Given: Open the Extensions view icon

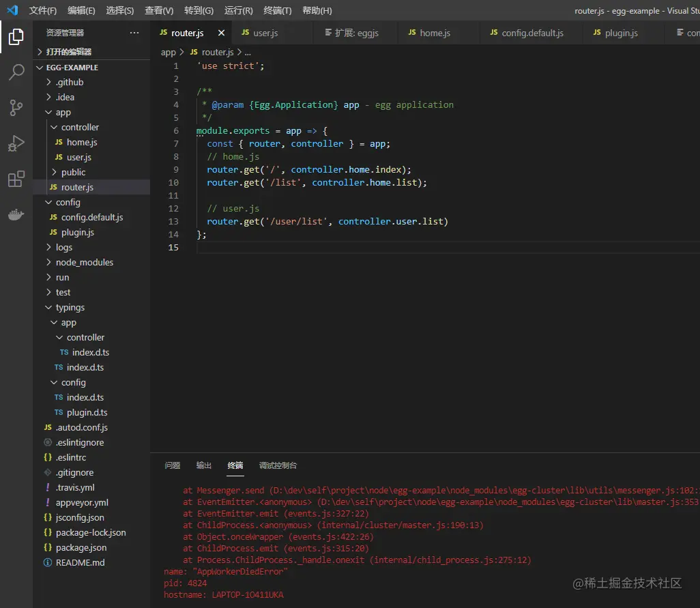Looking at the screenshot, I should click(16, 179).
